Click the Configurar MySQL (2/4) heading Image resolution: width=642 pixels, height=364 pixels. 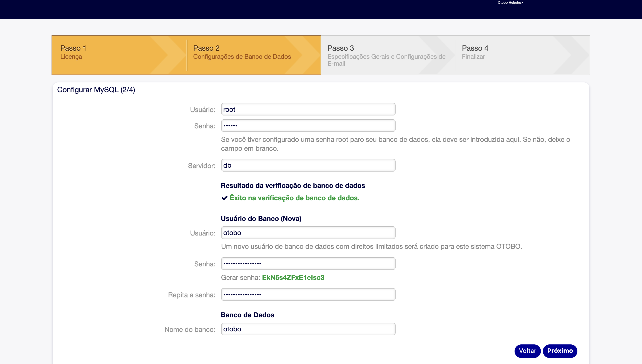pos(96,90)
